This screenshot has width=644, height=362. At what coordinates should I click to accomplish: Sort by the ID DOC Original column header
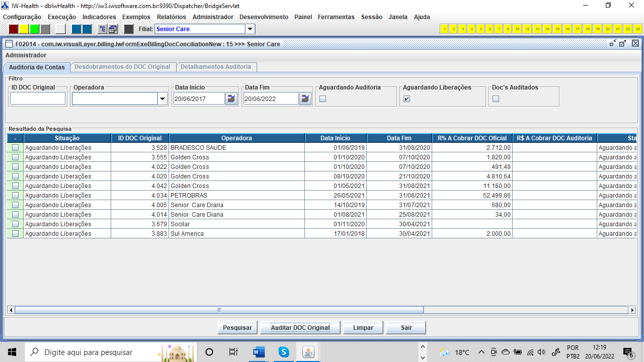click(x=140, y=138)
